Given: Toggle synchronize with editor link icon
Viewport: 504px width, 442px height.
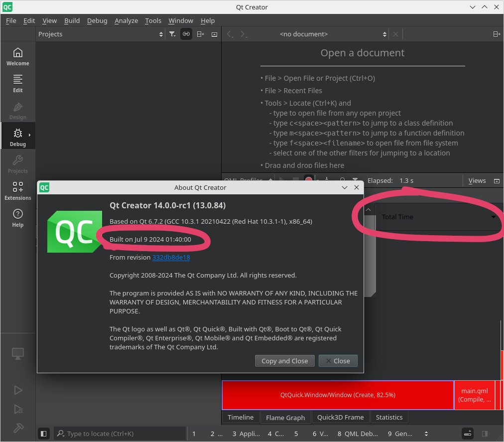Looking at the screenshot, I should pos(186,34).
